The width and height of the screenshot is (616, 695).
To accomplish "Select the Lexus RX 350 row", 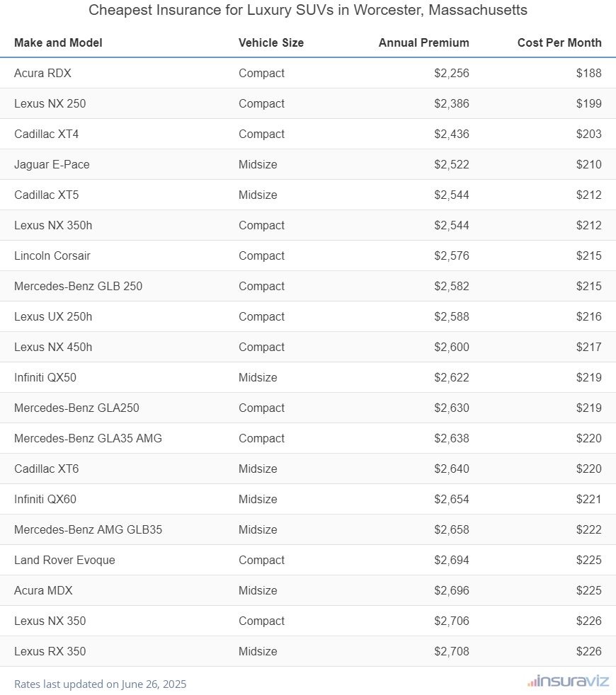I will tap(50, 651).
